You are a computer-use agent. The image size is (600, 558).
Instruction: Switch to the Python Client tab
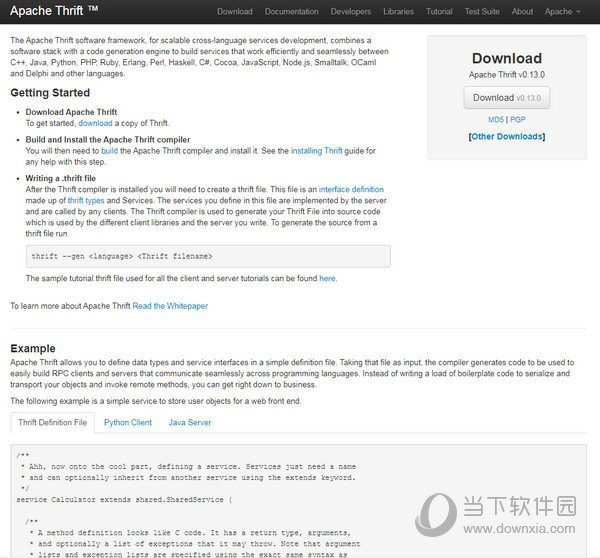128,423
